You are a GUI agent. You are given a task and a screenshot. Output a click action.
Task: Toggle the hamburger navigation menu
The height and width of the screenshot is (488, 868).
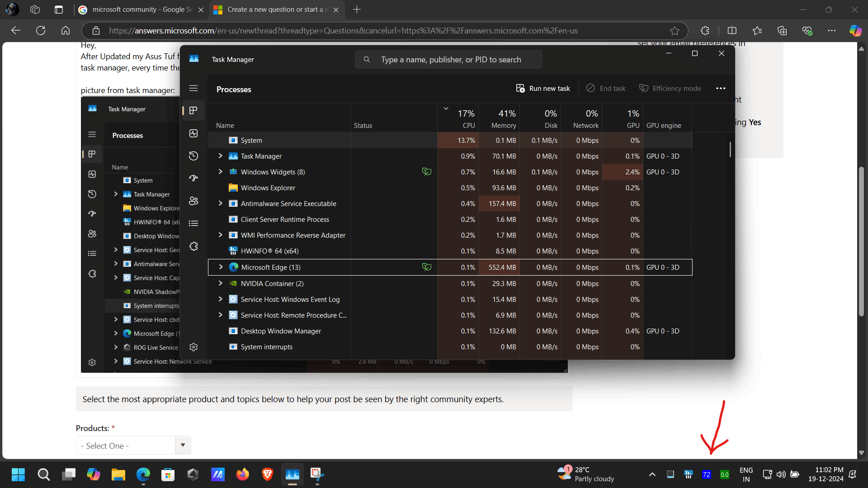pos(193,89)
